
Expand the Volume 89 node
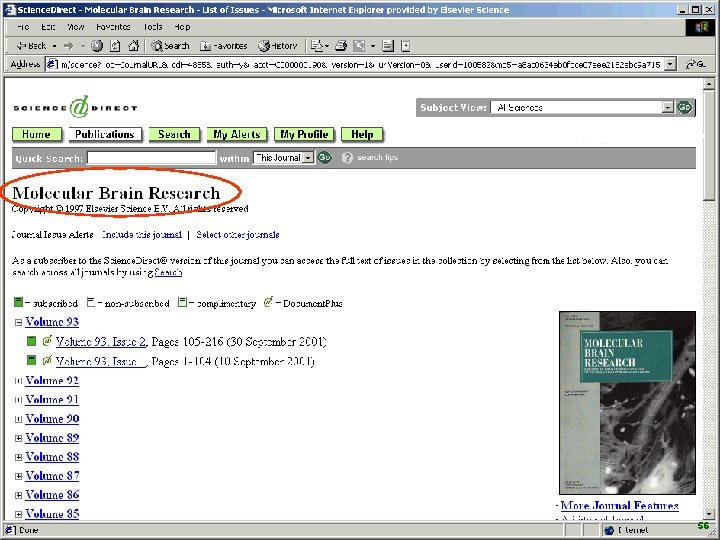18,438
